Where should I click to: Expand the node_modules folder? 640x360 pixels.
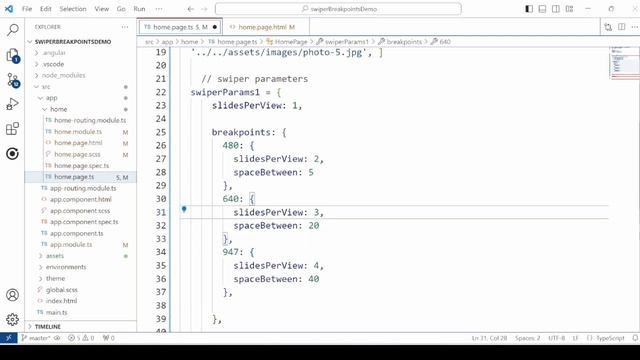point(63,75)
